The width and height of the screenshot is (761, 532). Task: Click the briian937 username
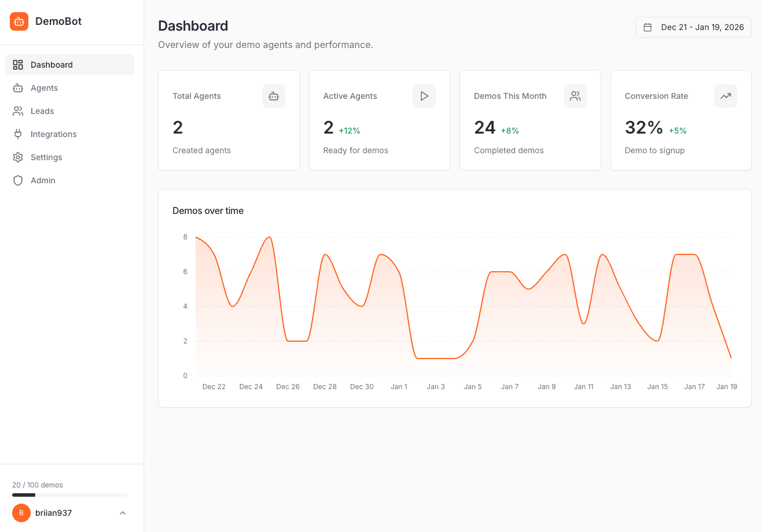click(53, 513)
